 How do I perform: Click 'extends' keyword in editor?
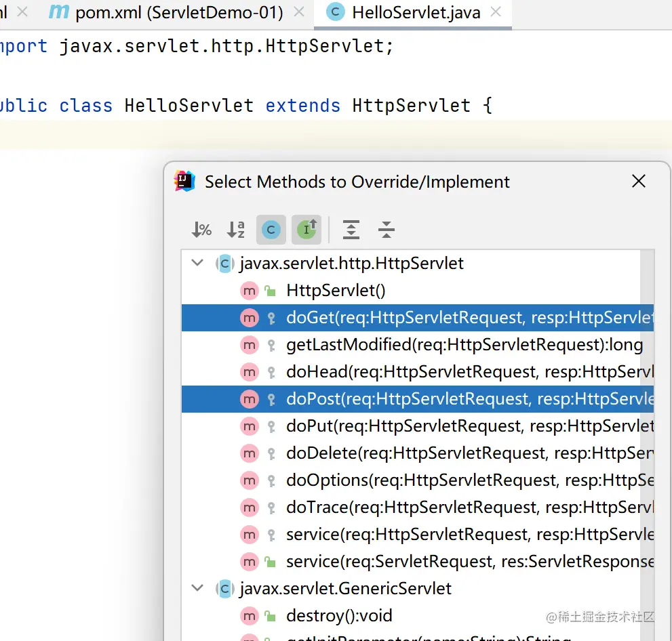point(303,105)
